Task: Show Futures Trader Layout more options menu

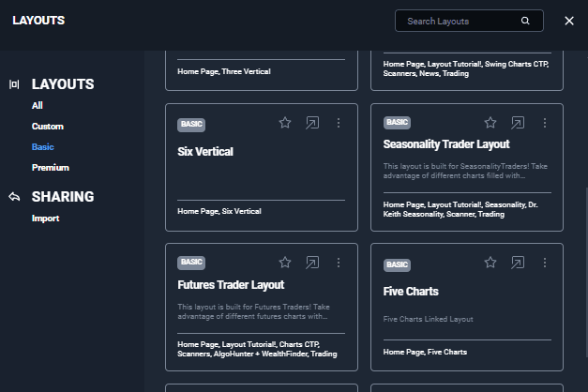Action: (x=339, y=263)
